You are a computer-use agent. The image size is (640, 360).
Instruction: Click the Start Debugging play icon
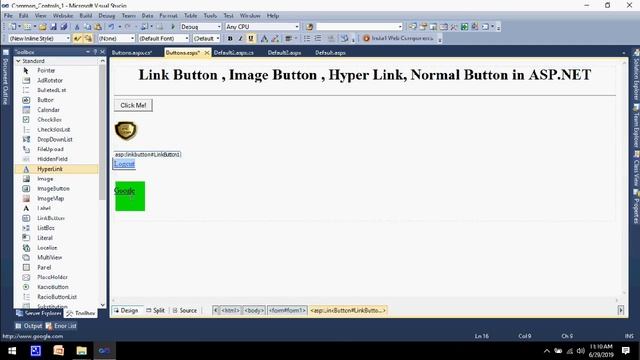point(173,27)
